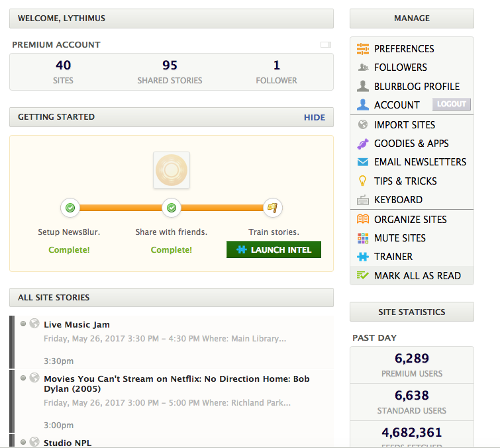Click the 6,289 Premium Users statistic
500x448 pixels.
pos(412,365)
